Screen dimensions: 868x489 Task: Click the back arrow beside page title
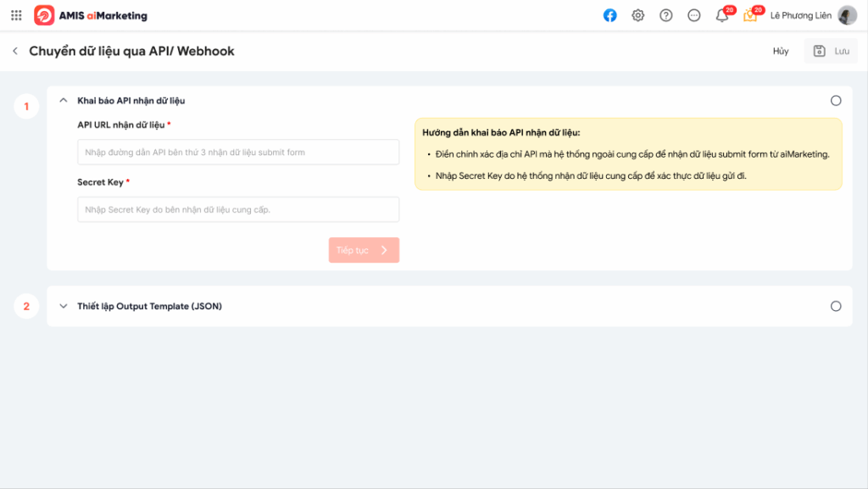click(15, 51)
